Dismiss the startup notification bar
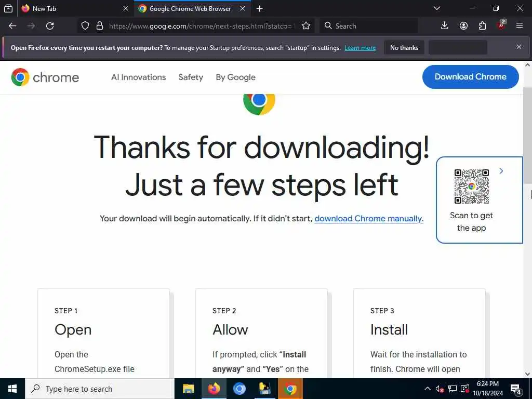The height and width of the screenshot is (399, 532). [x=519, y=47]
